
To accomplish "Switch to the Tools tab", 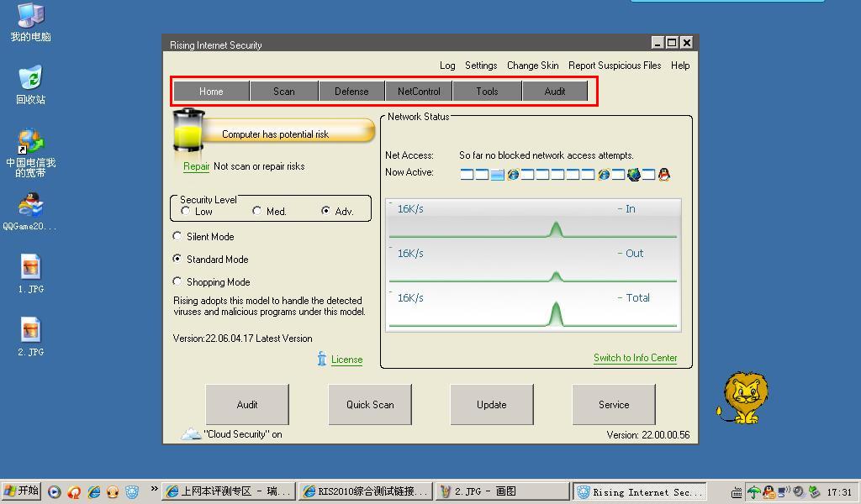I will (487, 91).
